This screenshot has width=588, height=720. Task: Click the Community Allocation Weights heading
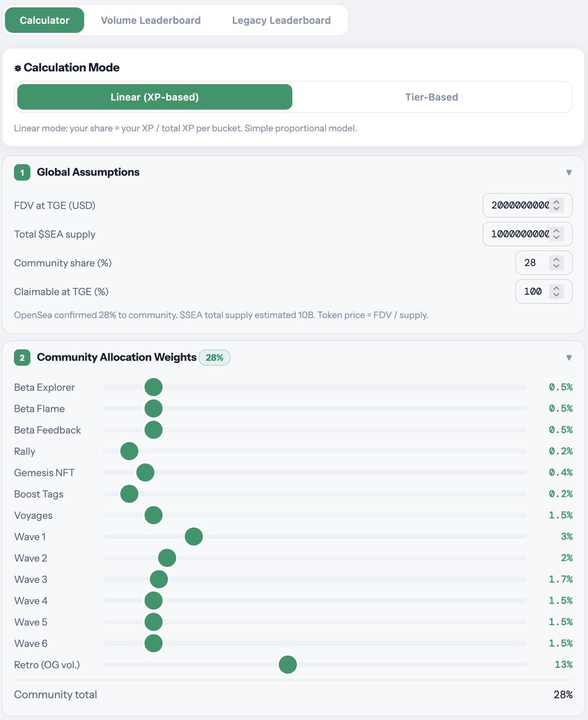(117, 357)
